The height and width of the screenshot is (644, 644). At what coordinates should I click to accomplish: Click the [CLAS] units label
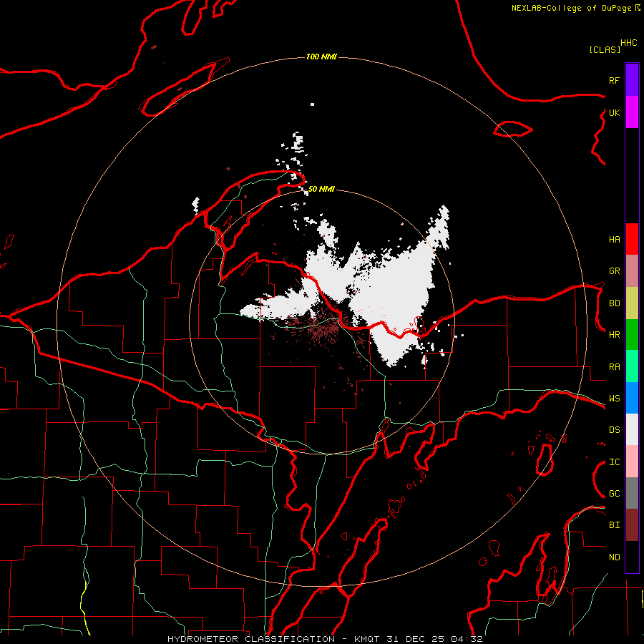(x=605, y=49)
